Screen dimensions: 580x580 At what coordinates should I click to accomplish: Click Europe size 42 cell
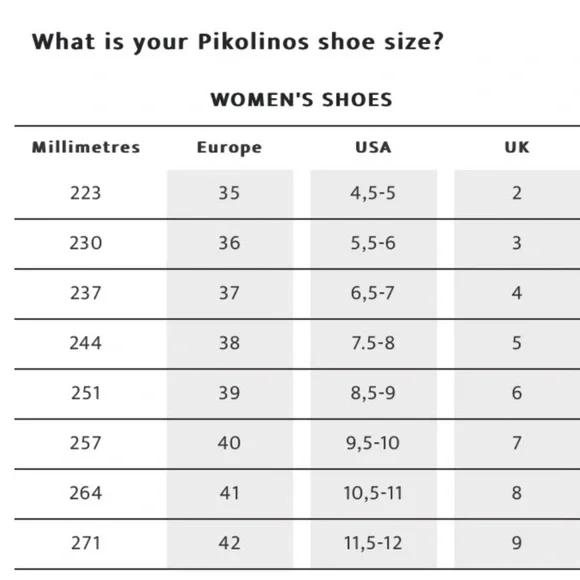230,543
